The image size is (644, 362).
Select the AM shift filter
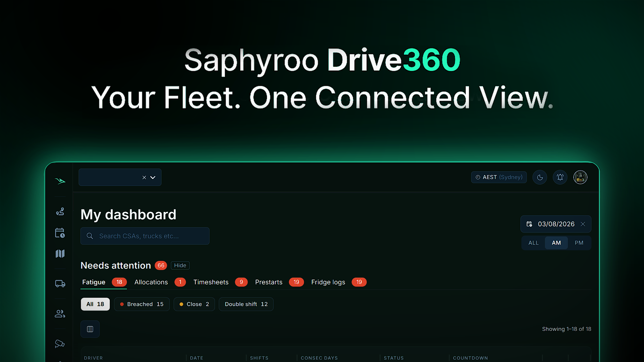pyautogui.click(x=556, y=243)
